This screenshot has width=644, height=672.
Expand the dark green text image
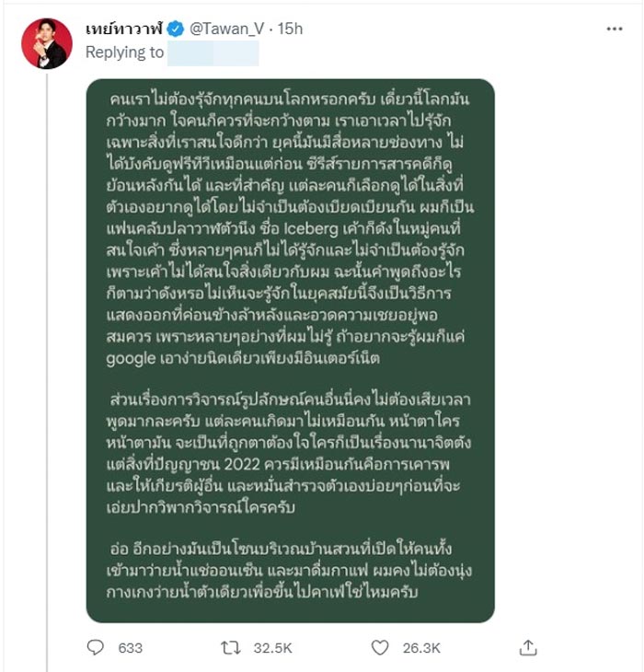click(290, 350)
